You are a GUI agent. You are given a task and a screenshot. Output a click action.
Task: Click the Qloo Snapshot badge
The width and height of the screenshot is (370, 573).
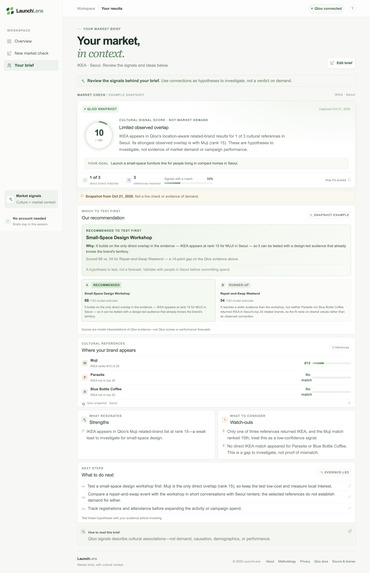tap(100, 109)
